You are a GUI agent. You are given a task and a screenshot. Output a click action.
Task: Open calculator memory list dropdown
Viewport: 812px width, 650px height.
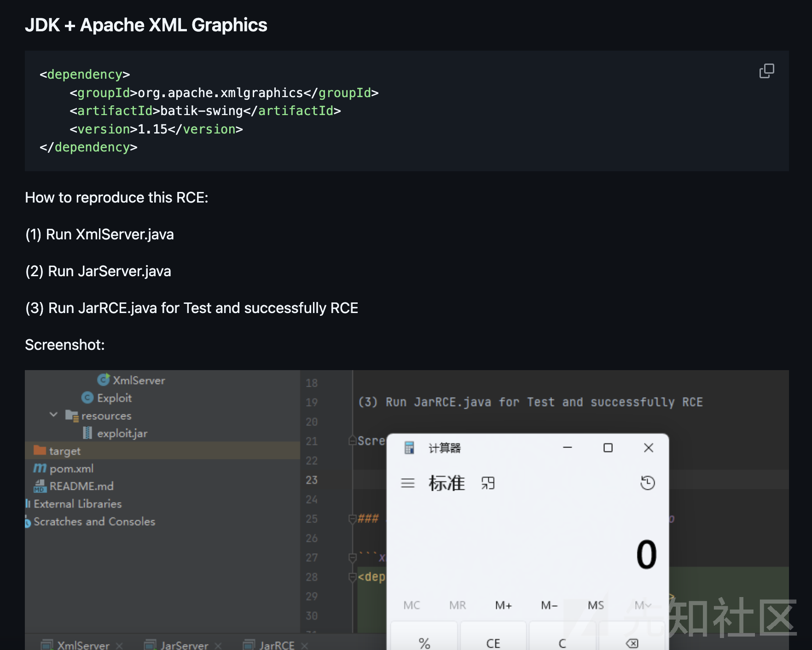tap(643, 605)
